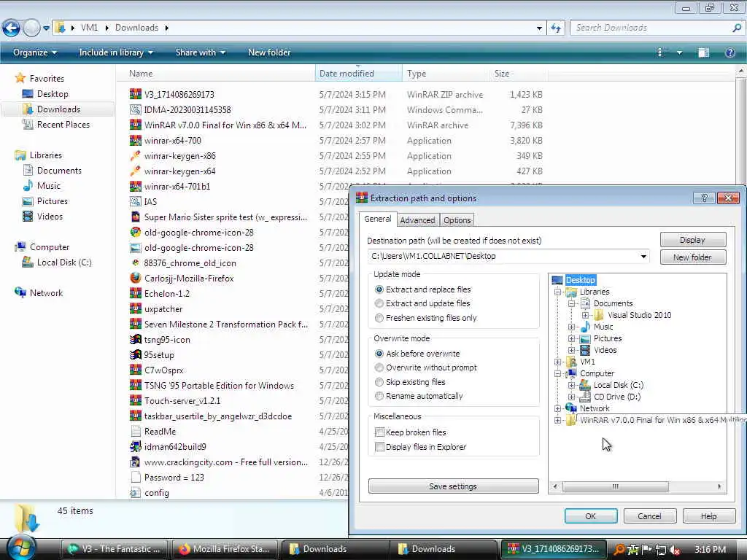
Task: Switch to the Options tab
Action: click(x=457, y=220)
